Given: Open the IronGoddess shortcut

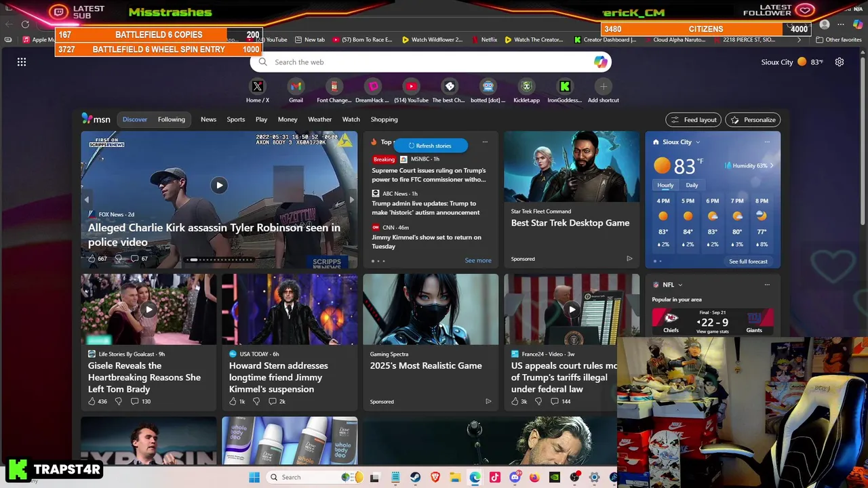Looking at the screenshot, I should [x=565, y=87].
